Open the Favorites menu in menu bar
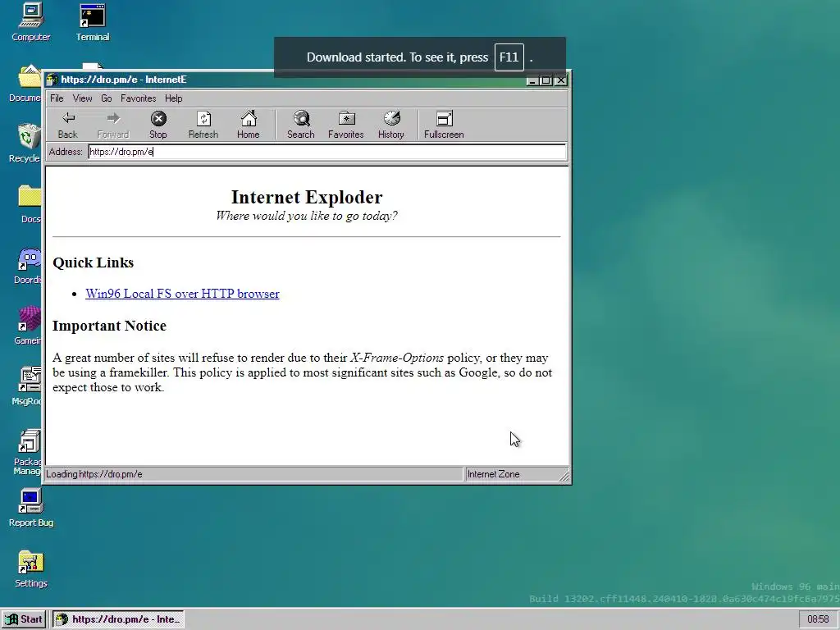The image size is (840, 630). pos(138,98)
